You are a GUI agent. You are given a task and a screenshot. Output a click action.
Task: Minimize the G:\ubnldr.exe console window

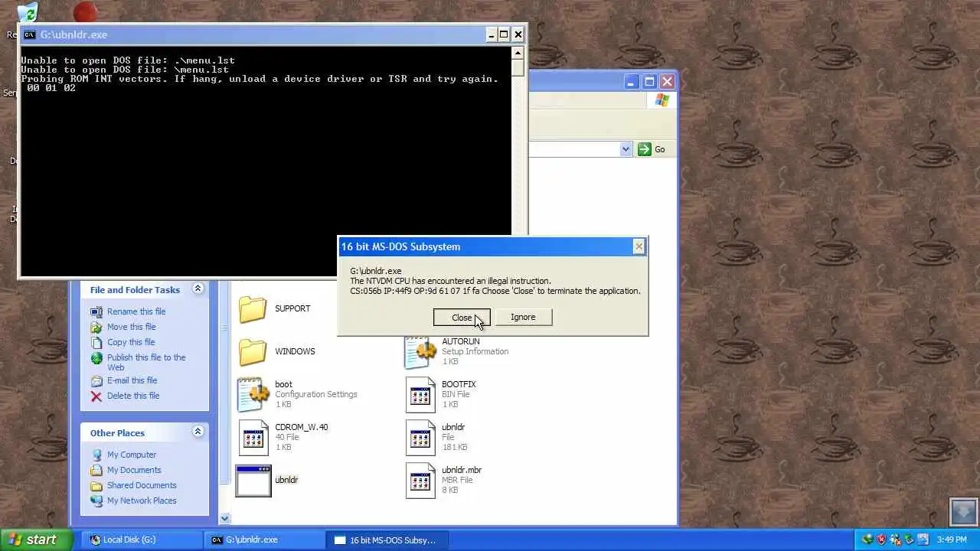tap(491, 34)
